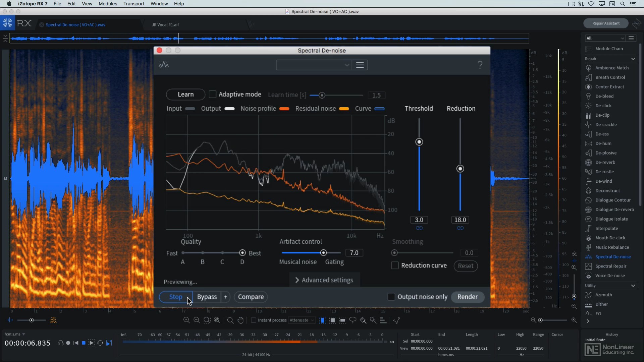Enable the Instant process checkbox
Screen dimensions: 644x362
coord(254,320)
